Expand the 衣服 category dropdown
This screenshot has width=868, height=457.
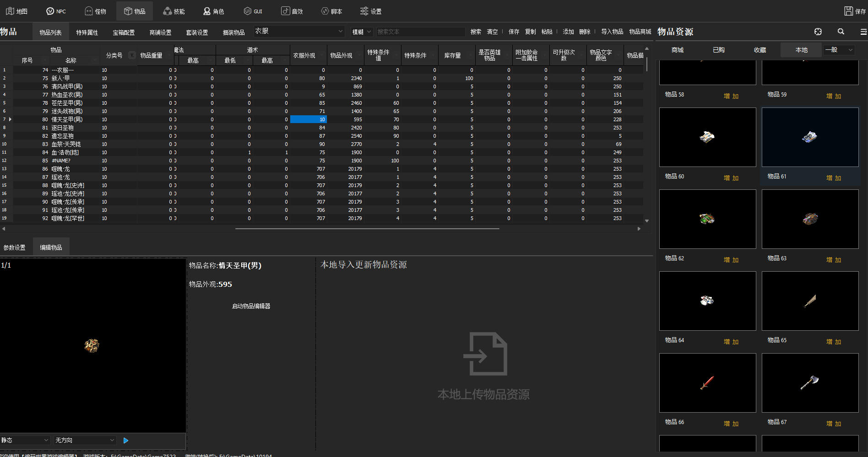click(x=340, y=31)
